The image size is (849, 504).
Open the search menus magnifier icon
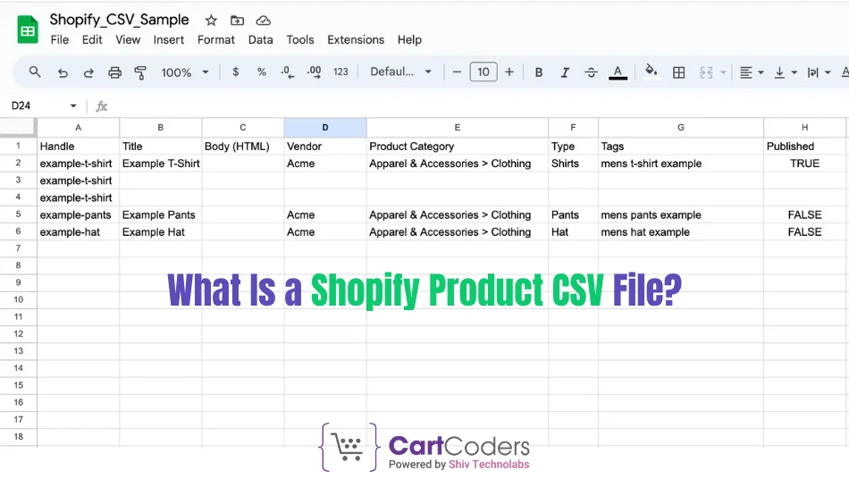click(35, 71)
